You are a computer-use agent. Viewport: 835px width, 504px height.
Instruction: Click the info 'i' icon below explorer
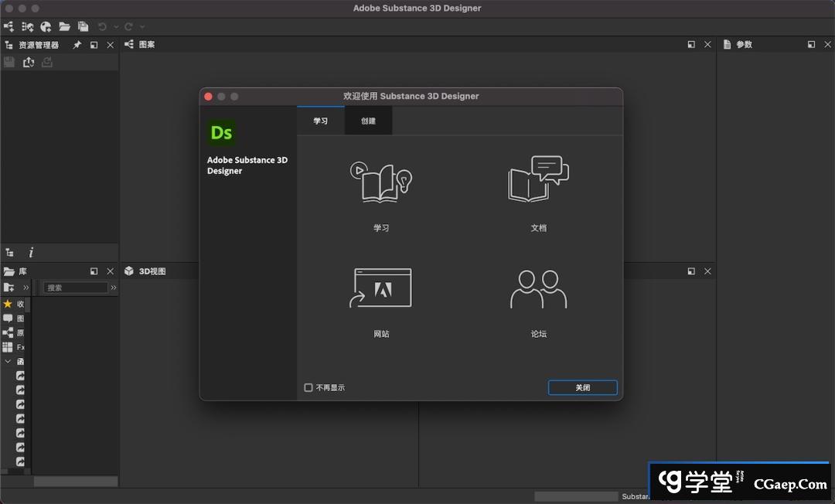click(x=31, y=252)
